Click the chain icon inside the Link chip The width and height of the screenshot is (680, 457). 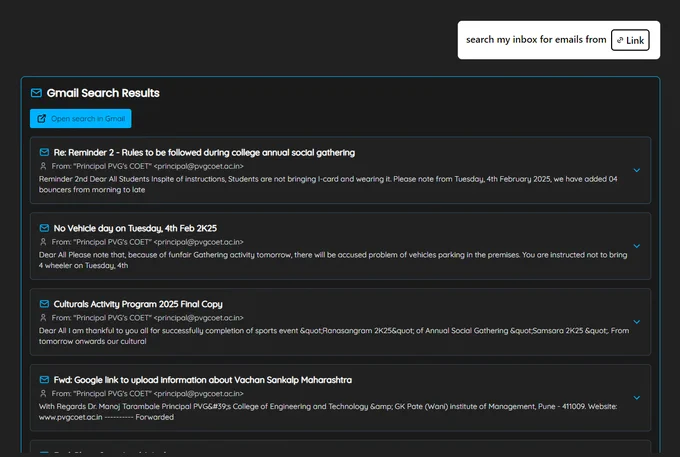(620, 40)
